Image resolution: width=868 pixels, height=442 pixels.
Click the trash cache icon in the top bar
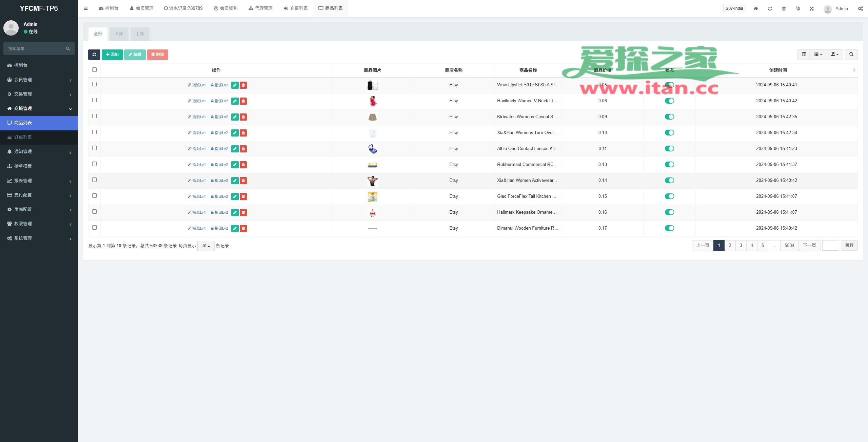click(x=784, y=8)
